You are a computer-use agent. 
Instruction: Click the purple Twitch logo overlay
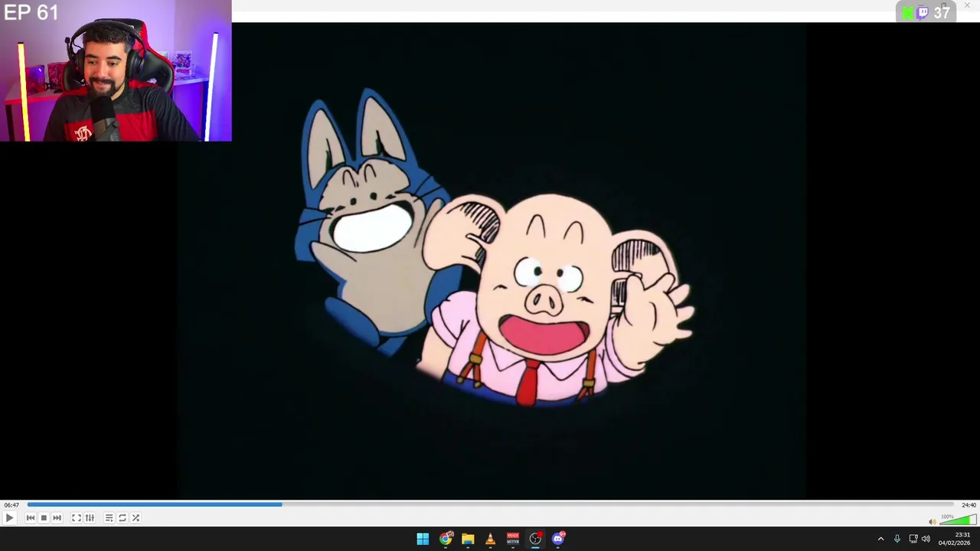pos(923,12)
